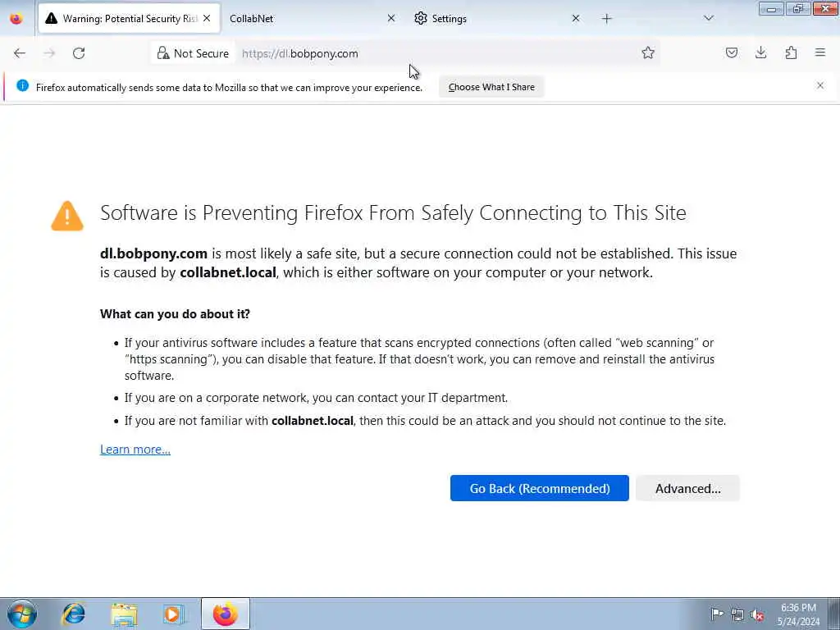Close the Settings tab
The image size is (840, 630).
575,18
